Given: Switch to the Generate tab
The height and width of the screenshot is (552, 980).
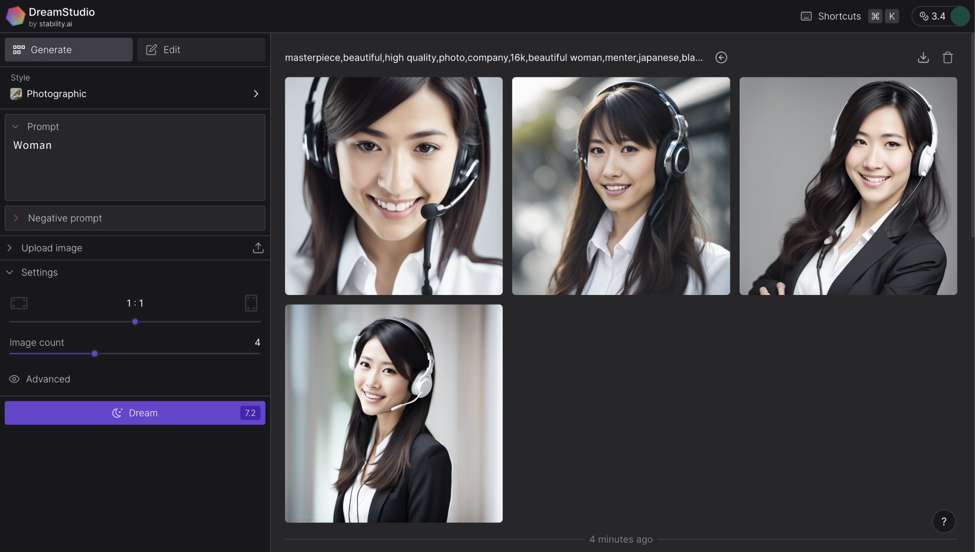Looking at the screenshot, I should pyautogui.click(x=69, y=50).
